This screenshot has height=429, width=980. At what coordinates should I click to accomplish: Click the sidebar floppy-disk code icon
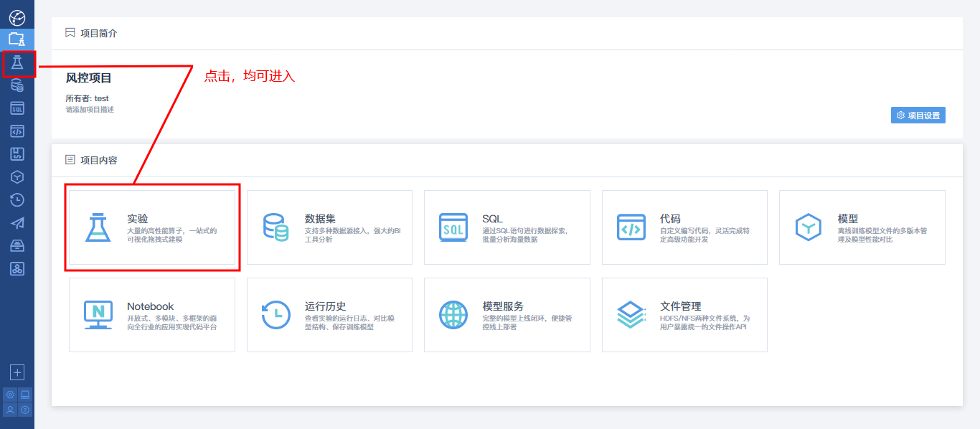click(x=17, y=154)
